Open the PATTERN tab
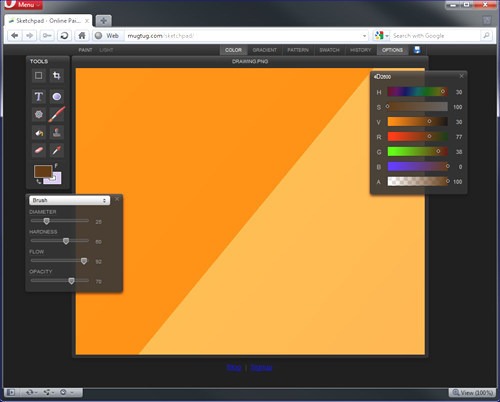Screen dimensions: 500x402 pos(298,50)
